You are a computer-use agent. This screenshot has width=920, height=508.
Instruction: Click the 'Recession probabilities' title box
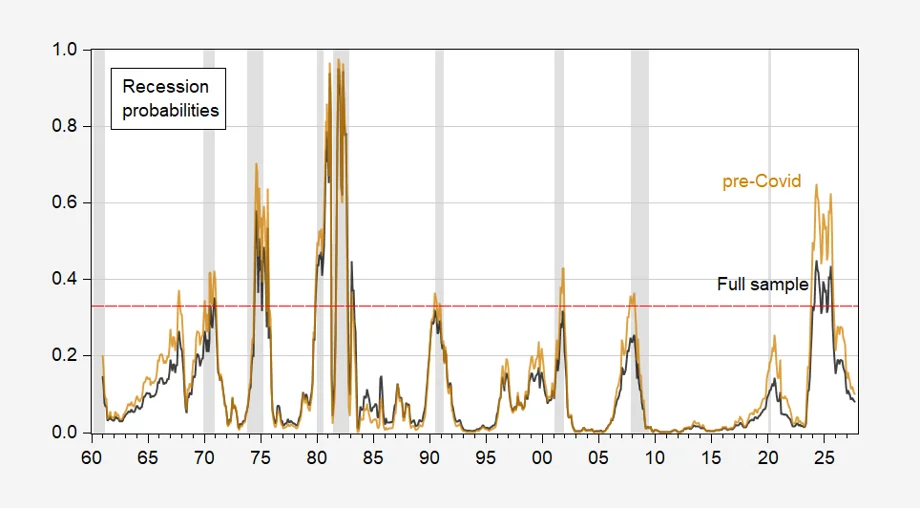click(168, 99)
